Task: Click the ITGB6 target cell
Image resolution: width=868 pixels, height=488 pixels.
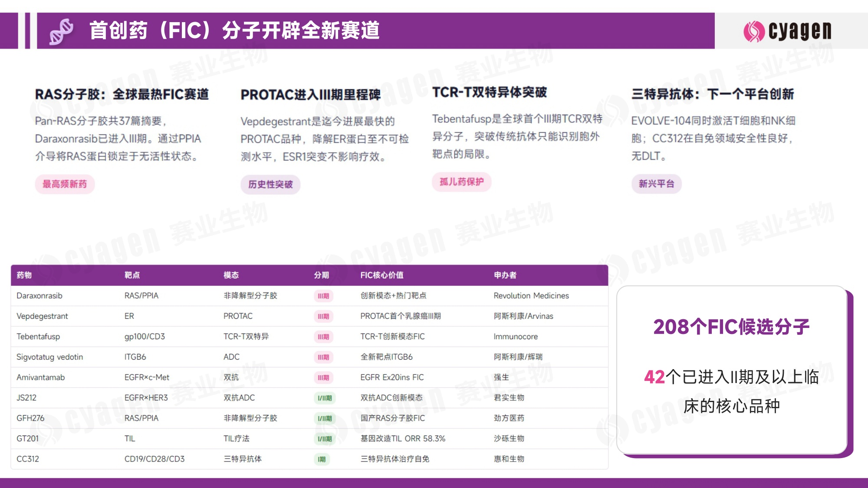Action: 135,357
